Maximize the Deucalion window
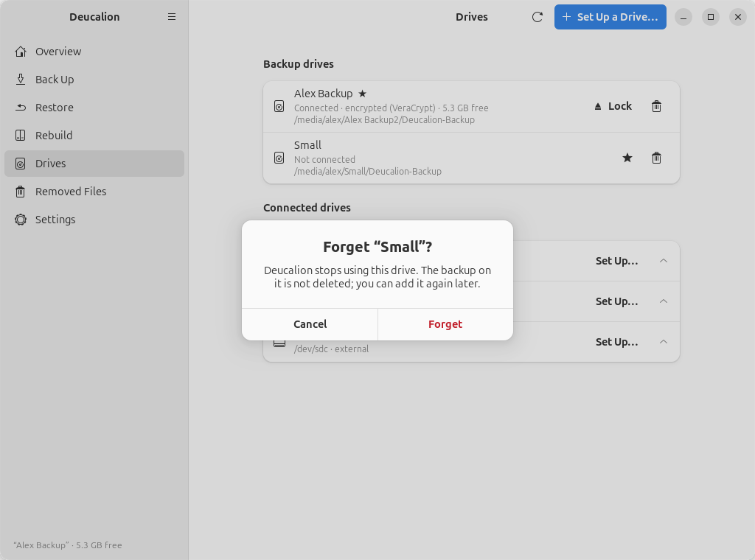This screenshot has width=755, height=560. click(x=711, y=17)
